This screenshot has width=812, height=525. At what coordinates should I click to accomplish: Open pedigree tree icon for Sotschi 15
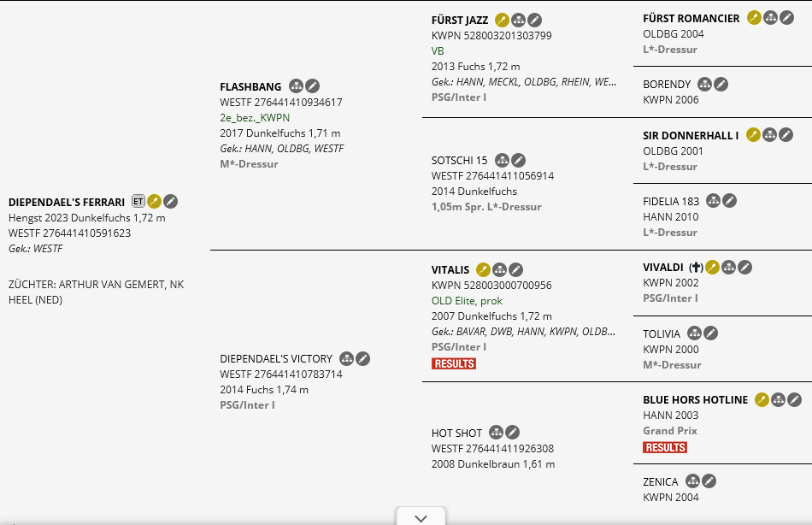coord(502,160)
